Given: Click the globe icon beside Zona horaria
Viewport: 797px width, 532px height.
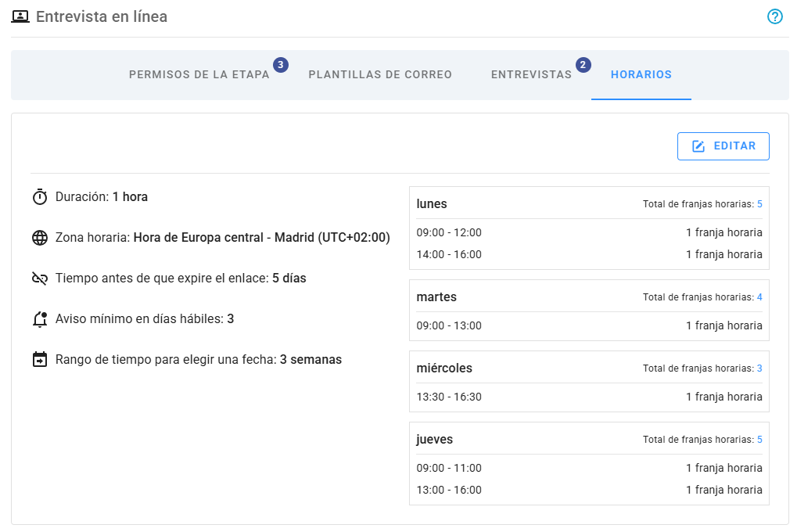Looking at the screenshot, I should (40, 237).
